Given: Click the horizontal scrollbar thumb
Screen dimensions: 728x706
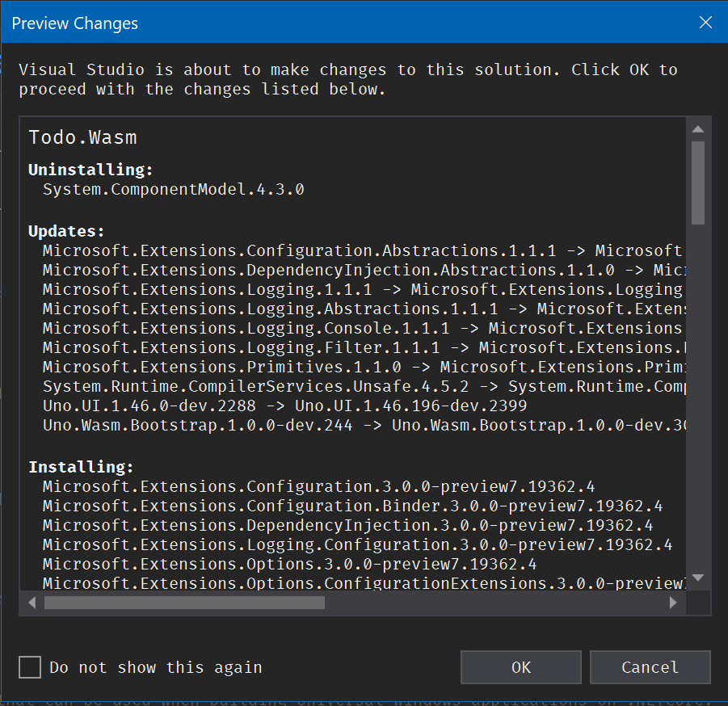Looking at the screenshot, I should tap(184, 603).
